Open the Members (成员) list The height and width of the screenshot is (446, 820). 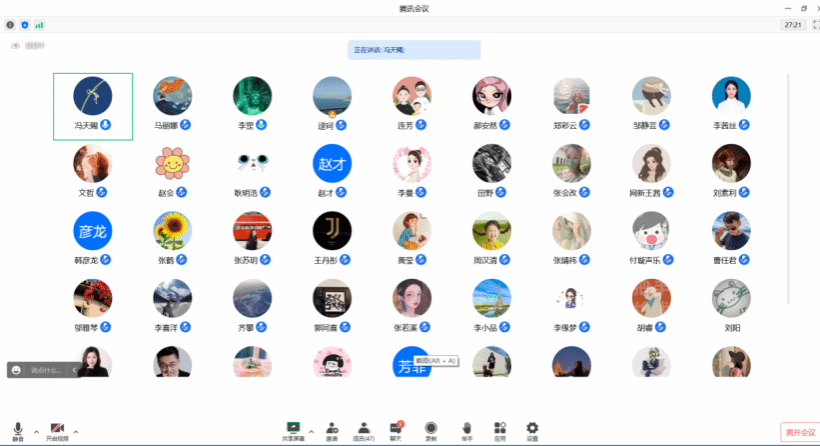[365, 430]
